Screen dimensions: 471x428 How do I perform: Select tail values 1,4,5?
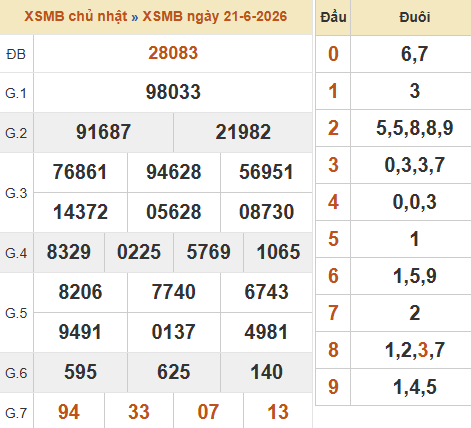click(x=415, y=387)
